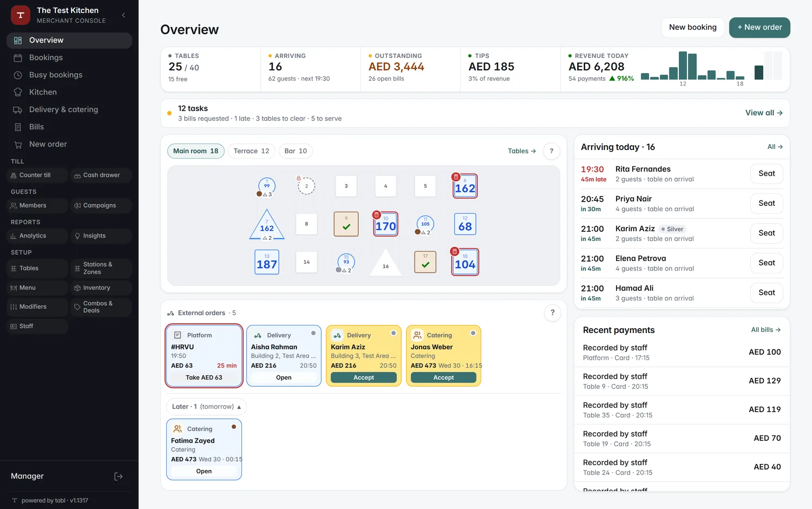Click the + New order button
Viewport: 812px width, 509px height.
pos(759,28)
